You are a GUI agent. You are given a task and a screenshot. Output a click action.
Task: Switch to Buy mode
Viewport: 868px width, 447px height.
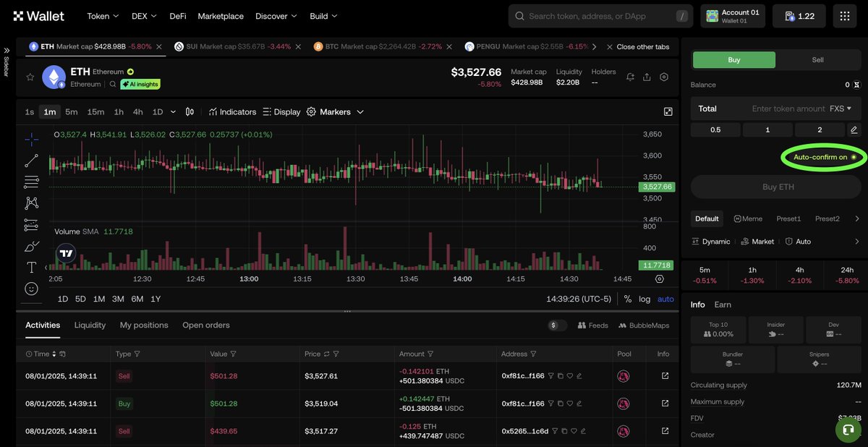734,60
